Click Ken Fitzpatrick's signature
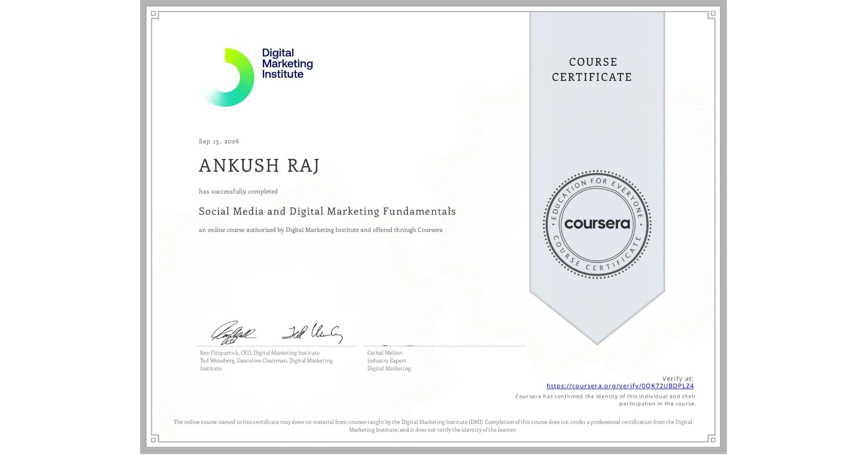 click(234, 332)
